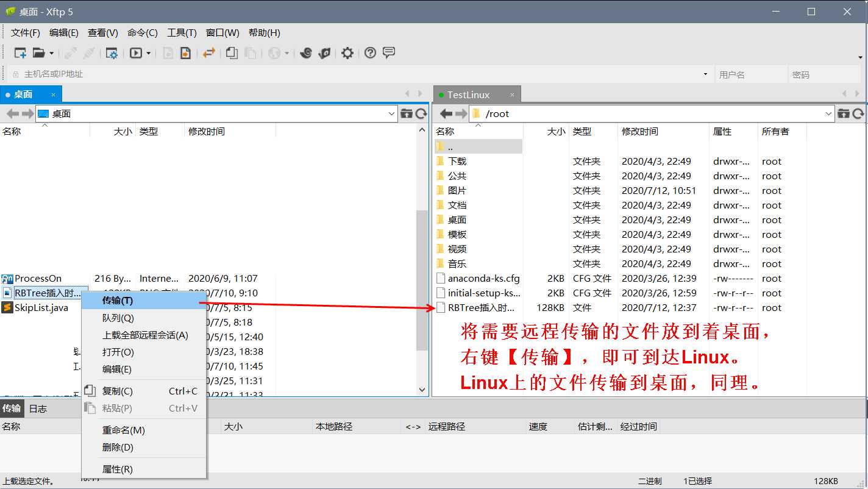Select the 下载 folder in remote pane

point(457,161)
